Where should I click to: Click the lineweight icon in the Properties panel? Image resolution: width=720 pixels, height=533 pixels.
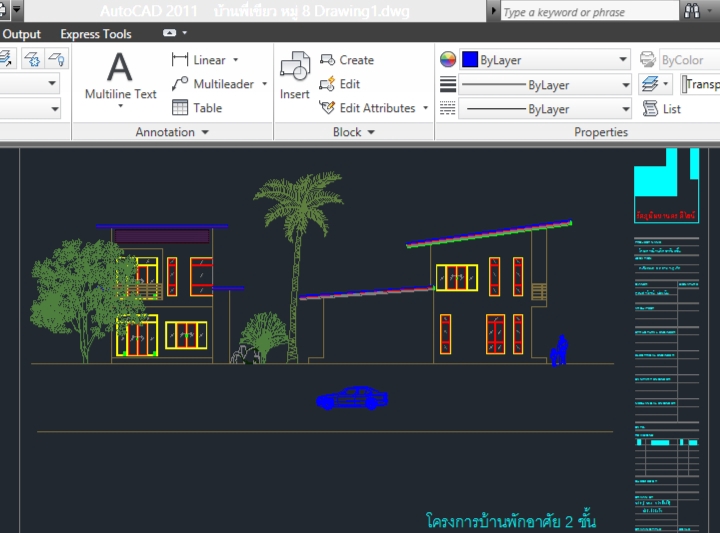(448, 84)
